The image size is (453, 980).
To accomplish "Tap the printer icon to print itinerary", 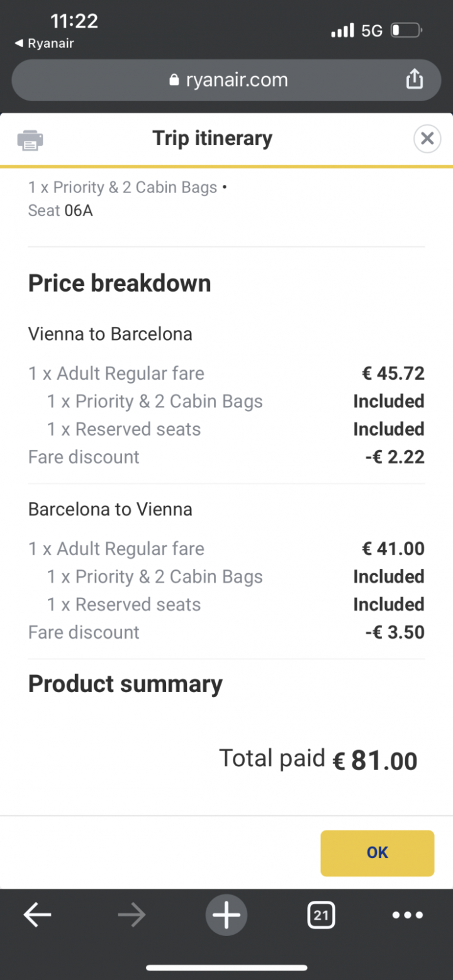I will 30,140.
